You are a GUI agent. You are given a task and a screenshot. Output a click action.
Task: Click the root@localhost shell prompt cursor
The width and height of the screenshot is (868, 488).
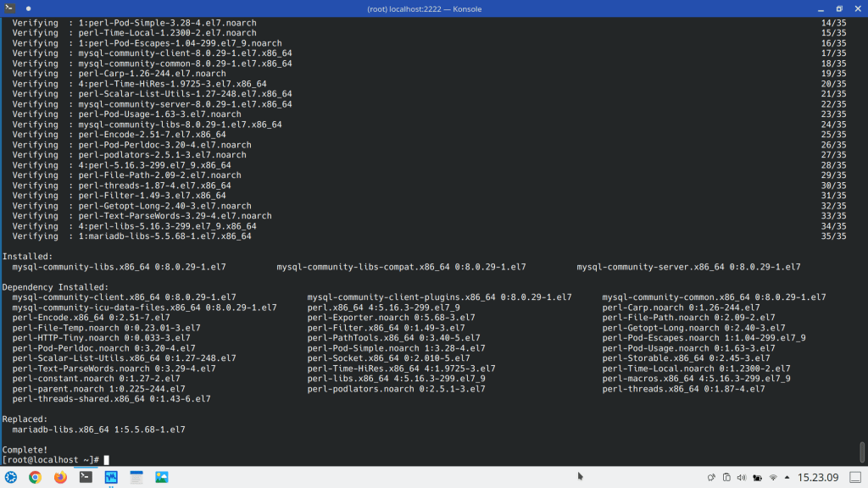click(x=106, y=460)
